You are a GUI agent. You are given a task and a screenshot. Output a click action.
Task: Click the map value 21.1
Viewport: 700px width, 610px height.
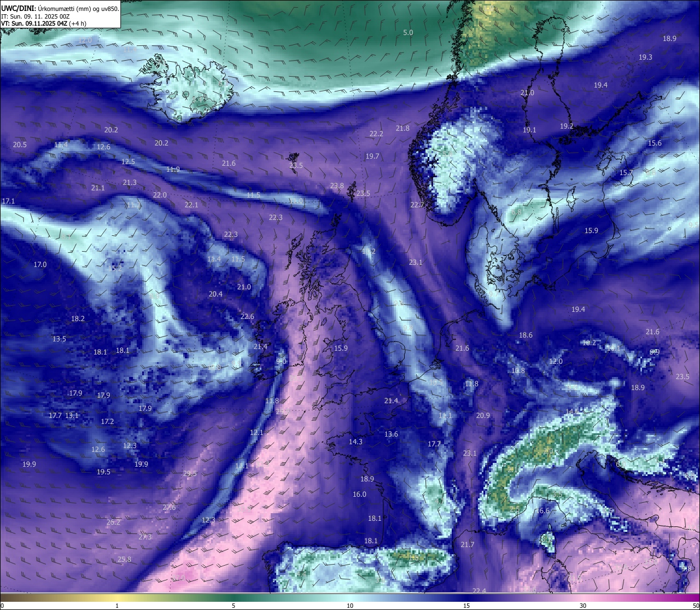coord(98,188)
